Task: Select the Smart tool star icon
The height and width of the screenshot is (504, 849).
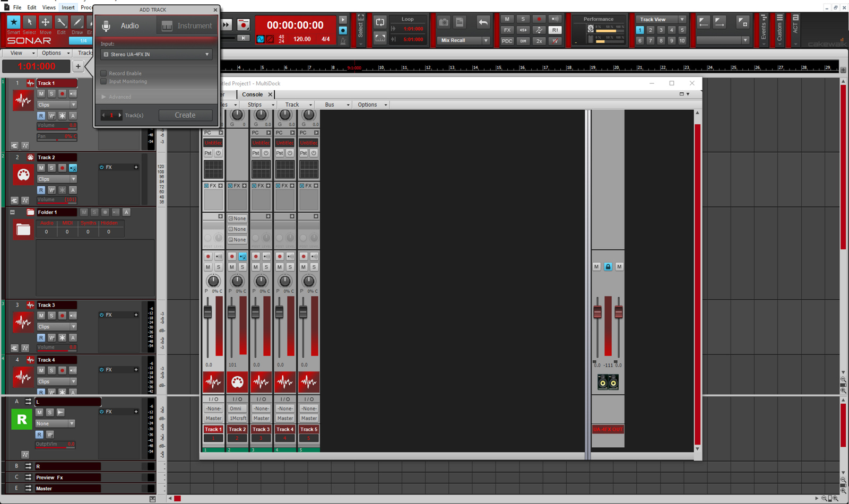Action: (x=13, y=22)
